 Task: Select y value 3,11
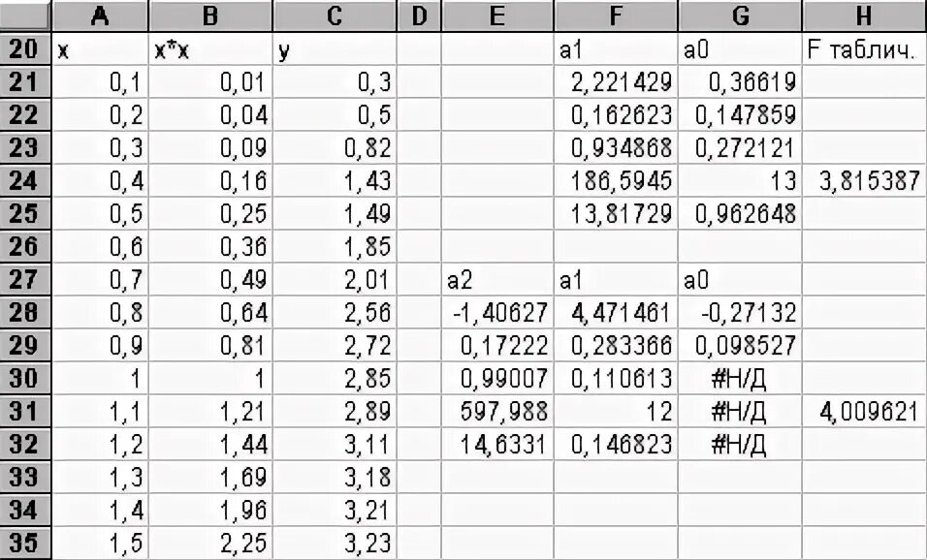click(335, 444)
